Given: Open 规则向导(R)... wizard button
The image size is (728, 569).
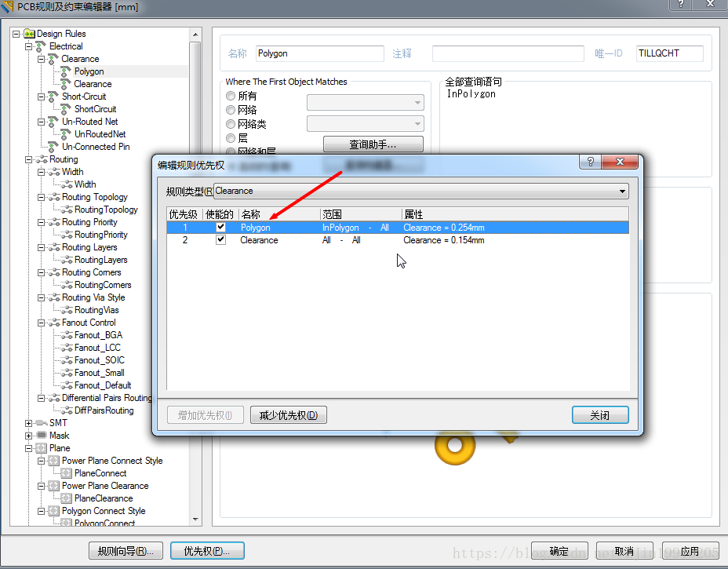Looking at the screenshot, I should (x=126, y=551).
